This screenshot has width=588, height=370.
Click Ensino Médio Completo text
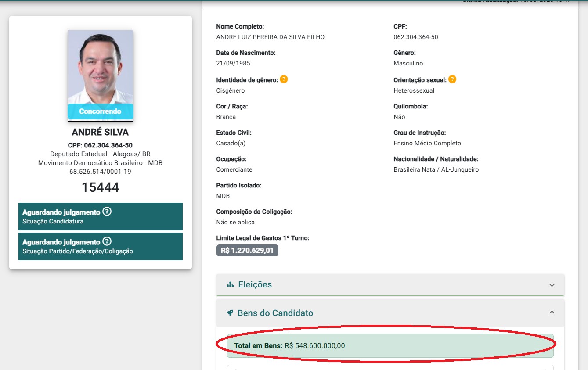point(427,144)
